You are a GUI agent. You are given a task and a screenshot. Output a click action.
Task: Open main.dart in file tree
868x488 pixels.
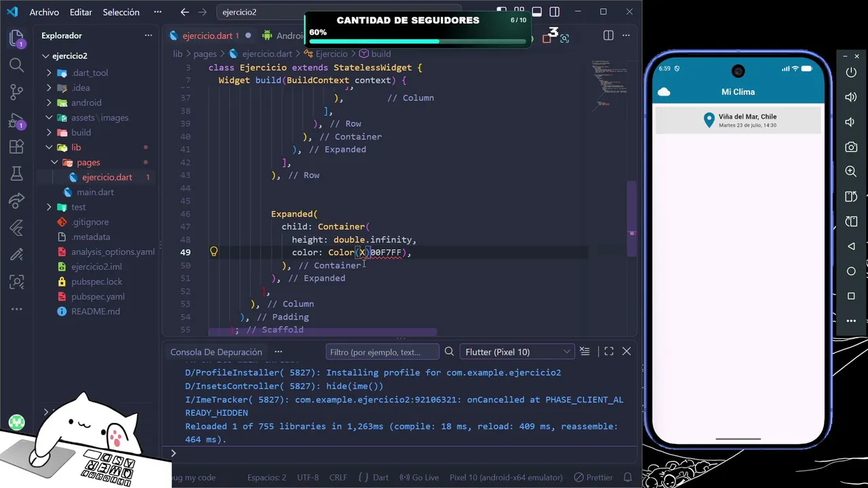(x=95, y=192)
